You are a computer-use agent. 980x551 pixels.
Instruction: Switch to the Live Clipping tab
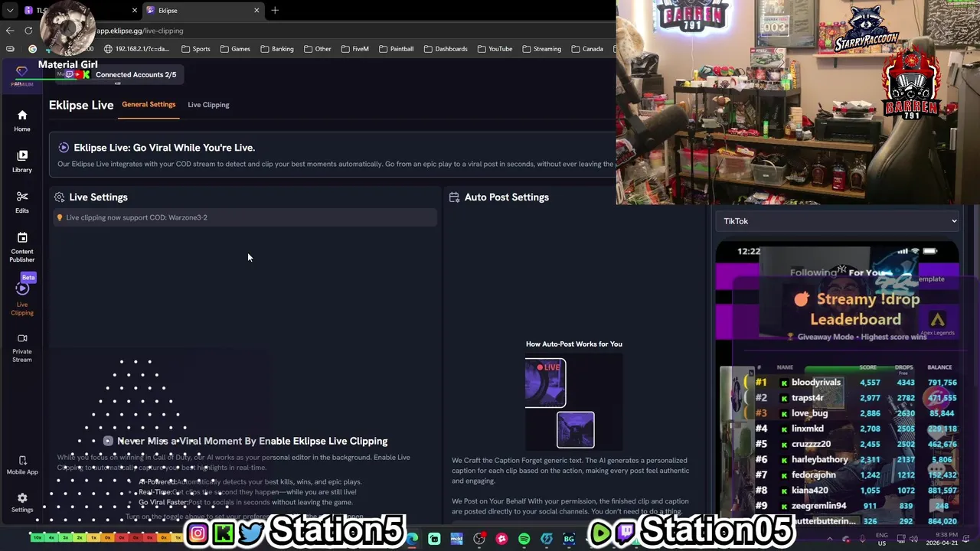(x=208, y=105)
